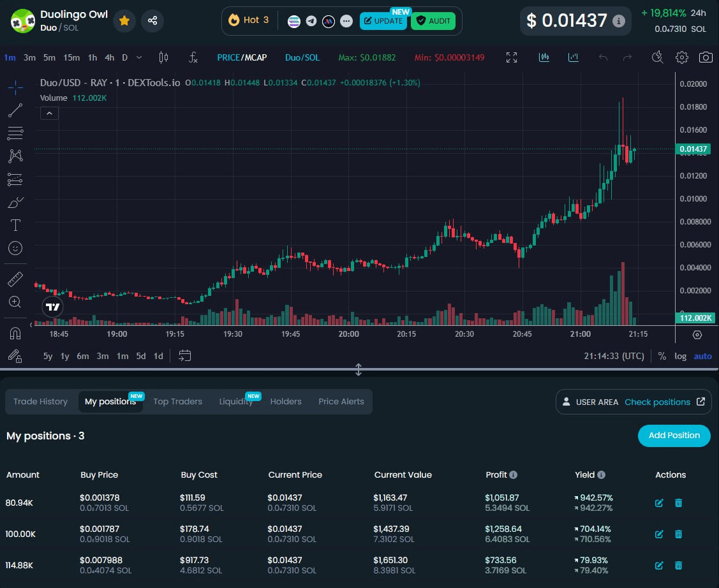The image size is (719, 588).
Task: Toggle Duo/SOL chart pairing
Action: pos(302,57)
